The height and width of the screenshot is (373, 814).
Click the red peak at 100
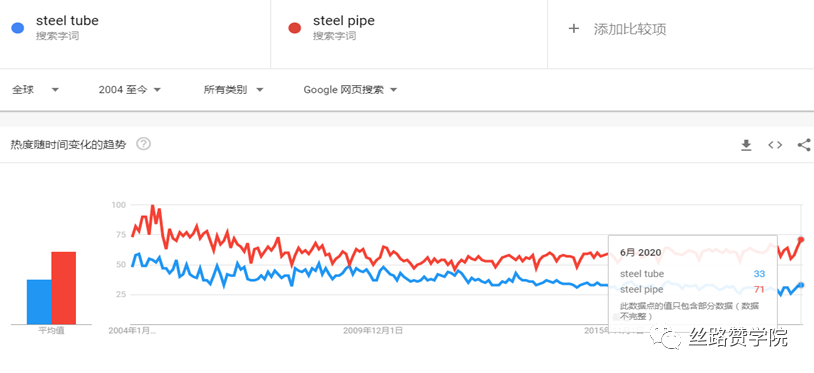pos(152,206)
